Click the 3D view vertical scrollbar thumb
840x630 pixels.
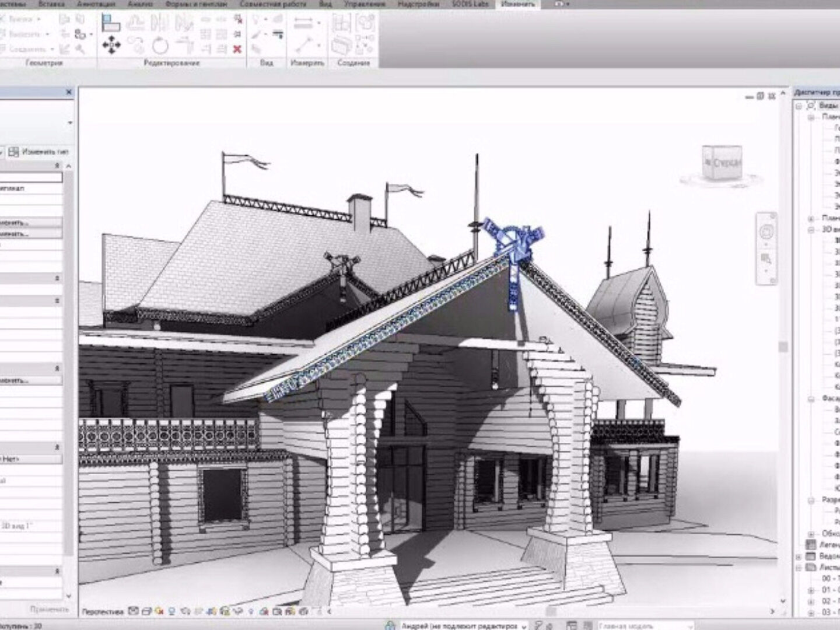click(x=783, y=346)
